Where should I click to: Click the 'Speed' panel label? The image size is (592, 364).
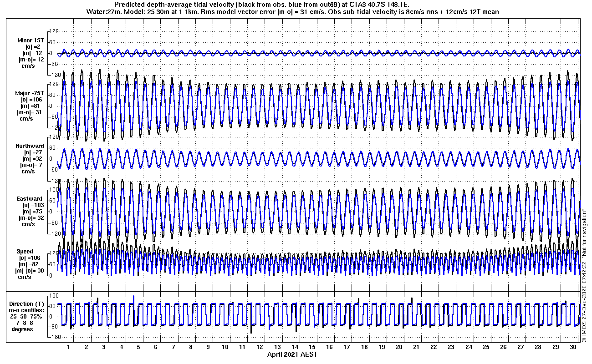(25, 252)
